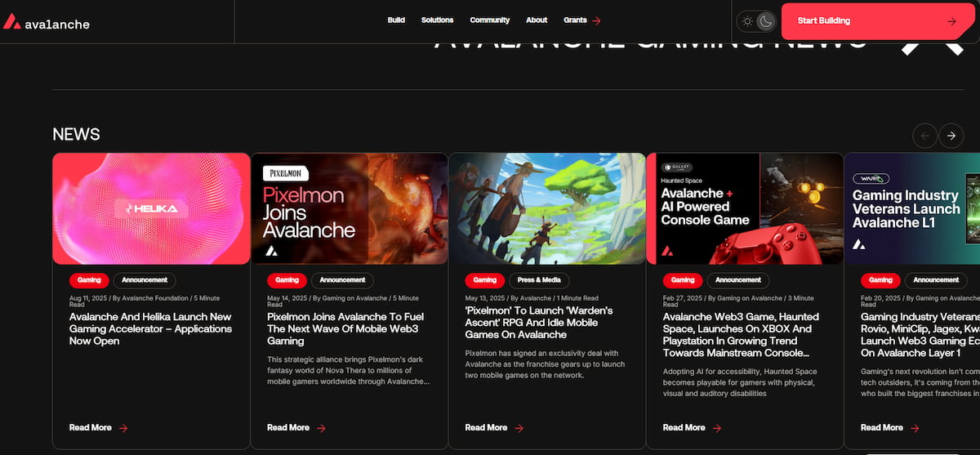Click next news carousel arrow
Screen dimensions: 980x455
[x=951, y=135]
